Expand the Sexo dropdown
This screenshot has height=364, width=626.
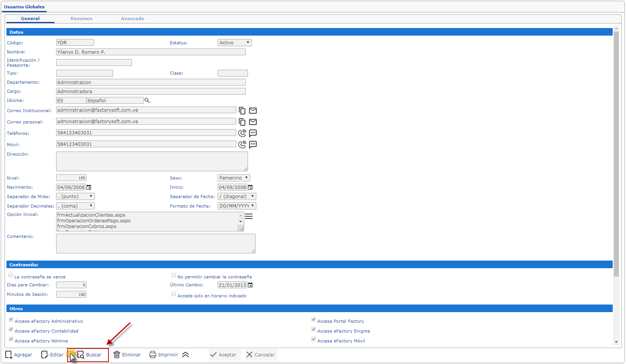[234, 178]
